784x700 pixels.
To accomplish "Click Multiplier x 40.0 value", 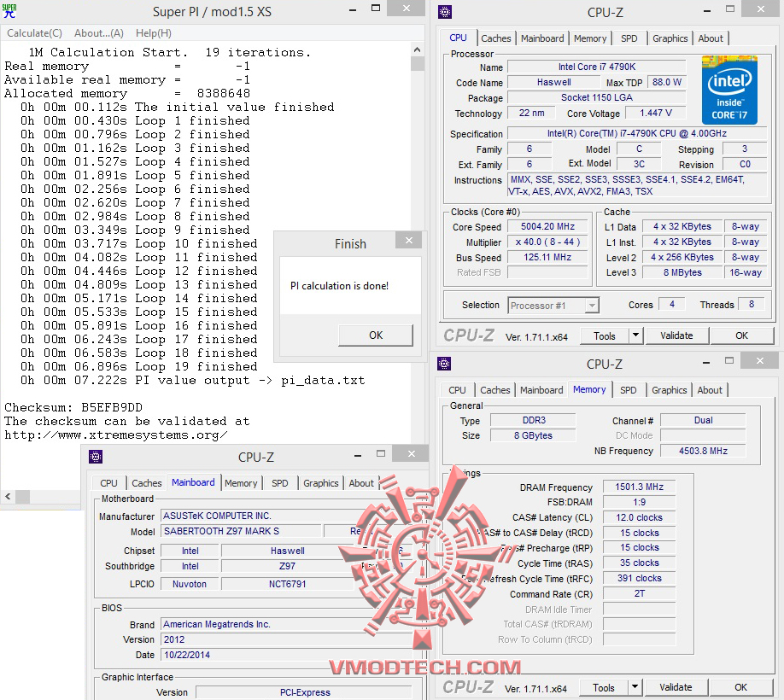I will tap(547, 242).
